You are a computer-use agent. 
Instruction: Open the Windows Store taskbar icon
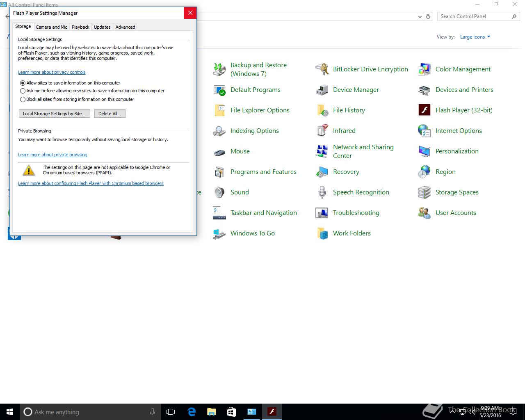click(231, 412)
